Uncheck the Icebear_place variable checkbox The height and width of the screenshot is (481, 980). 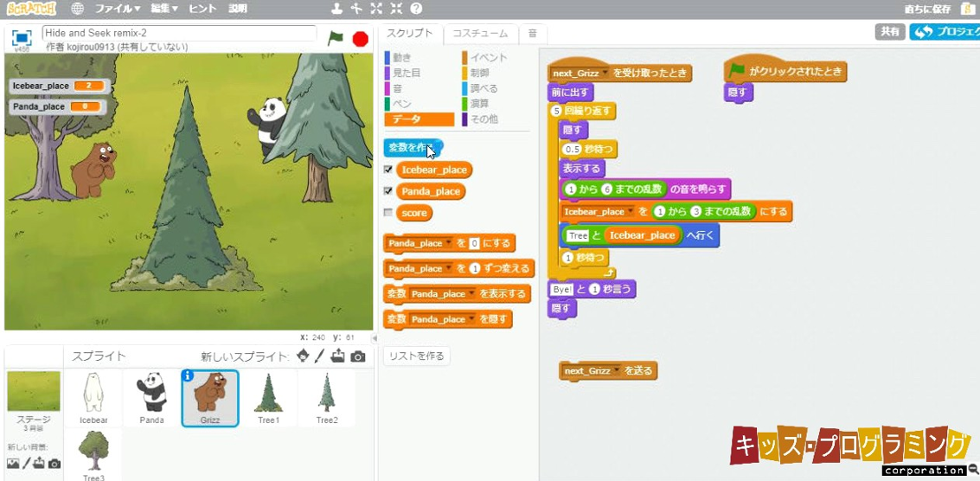click(388, 170)
